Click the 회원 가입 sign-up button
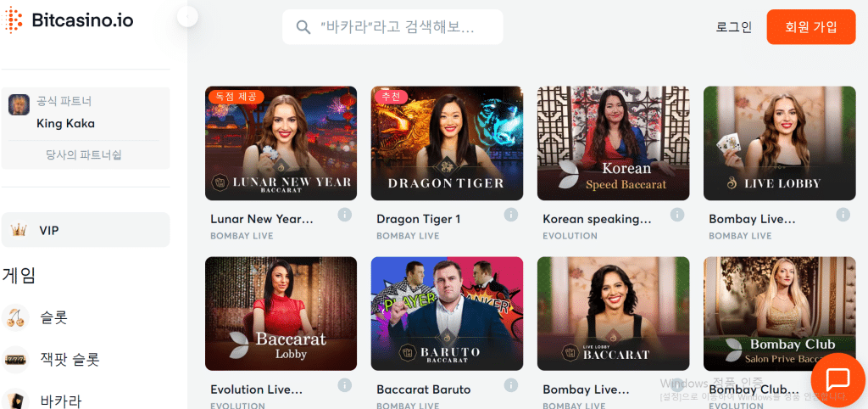Screen dimensions: 868x409 click(x=811, y=26)
